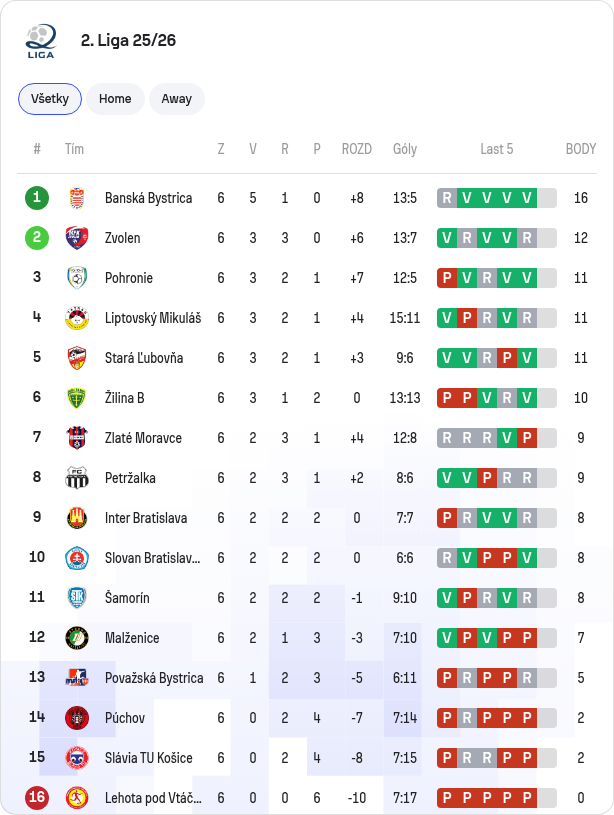Click the Last 5 column header

pyautogui.click(x=497, y=149)
